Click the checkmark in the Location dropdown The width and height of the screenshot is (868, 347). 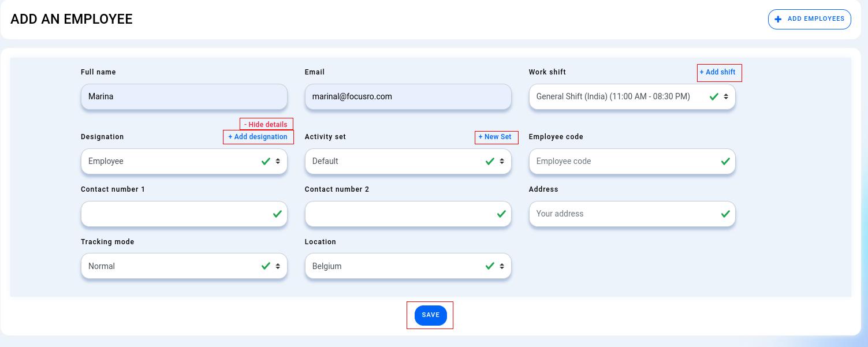click(490, 266)
